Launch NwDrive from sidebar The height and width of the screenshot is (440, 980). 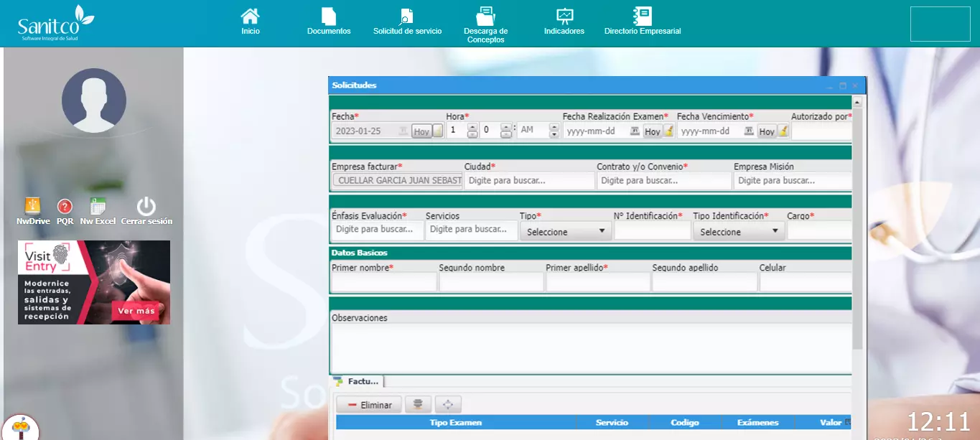pos(33,207)
